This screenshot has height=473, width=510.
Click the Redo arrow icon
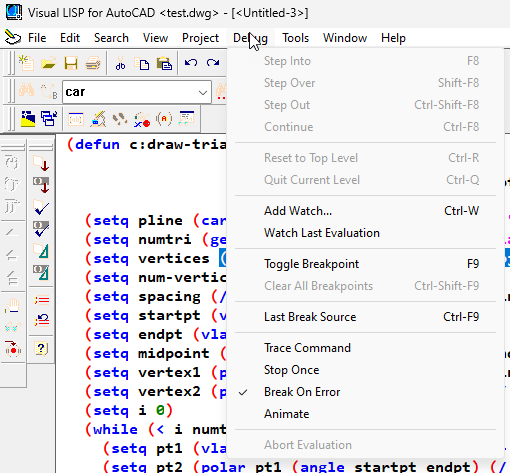pyautogui.click(x=213, y=62)
